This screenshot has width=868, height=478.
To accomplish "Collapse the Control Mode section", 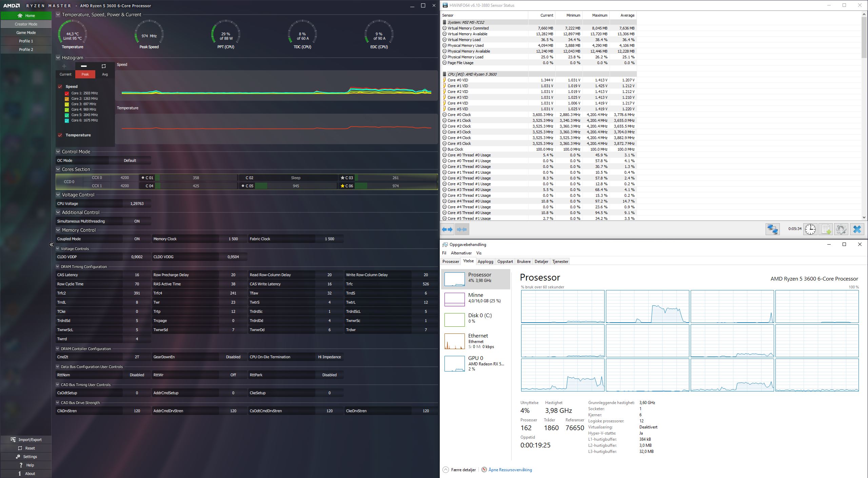I will point(58,152).
